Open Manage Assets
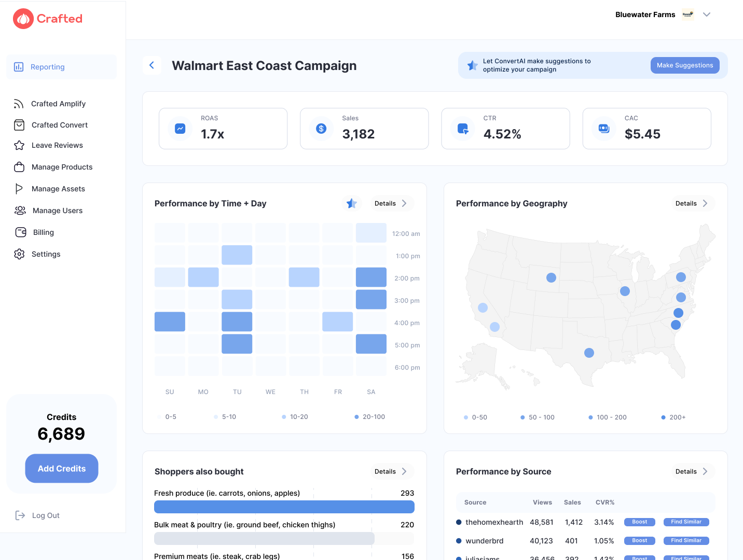Image resolution: width=743 pixels, height=560 pixels. tap(58, 189)
